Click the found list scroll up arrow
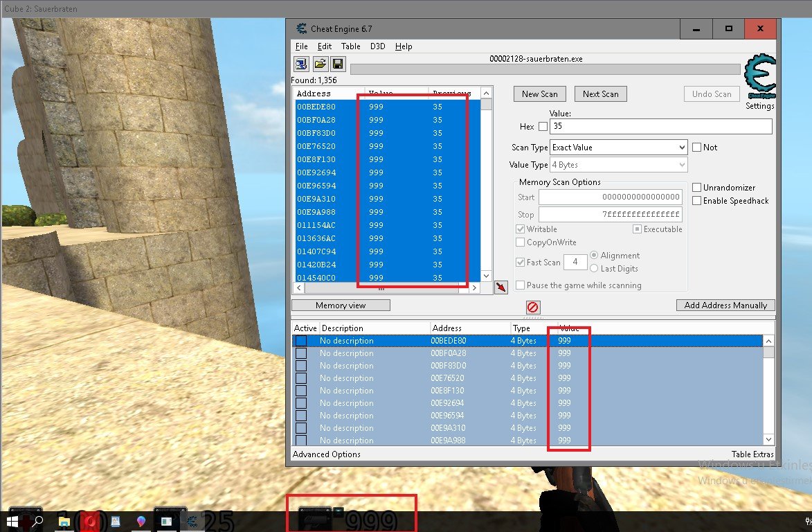 [x=486, y=94]
